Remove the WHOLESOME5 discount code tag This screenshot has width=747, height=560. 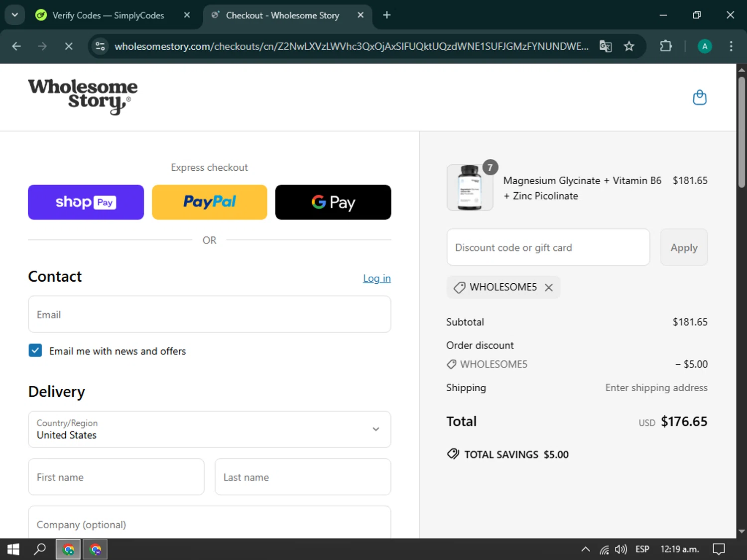point(549,288)
